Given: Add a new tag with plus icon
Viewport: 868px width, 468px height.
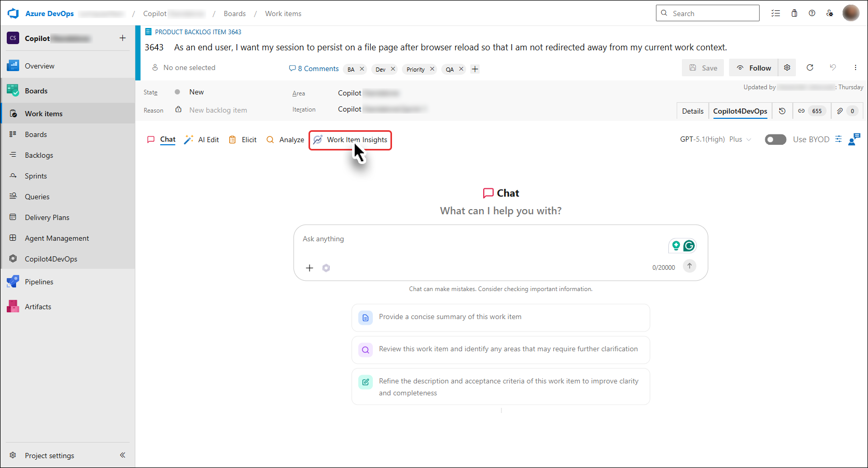Looking at the screenshot, I should (475, 69).
